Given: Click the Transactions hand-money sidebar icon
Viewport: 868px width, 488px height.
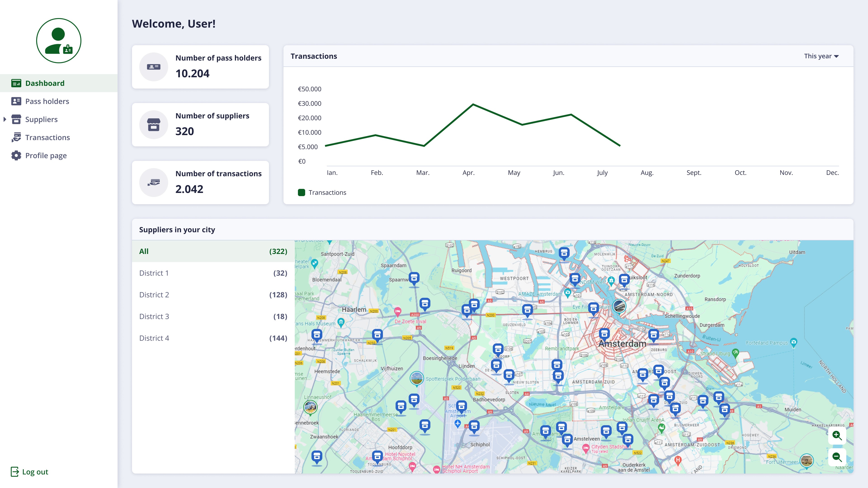Looking at the screenshot, I should (16, 137).
